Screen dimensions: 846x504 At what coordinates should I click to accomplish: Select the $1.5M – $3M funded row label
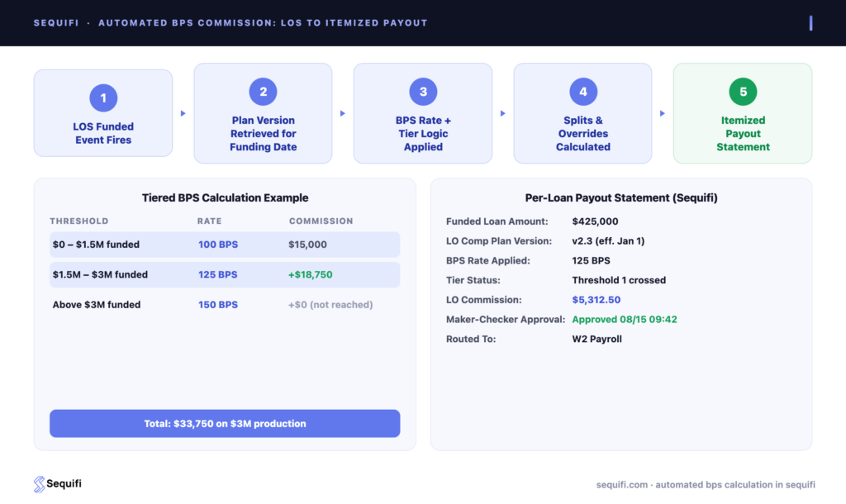click(100, 274)
